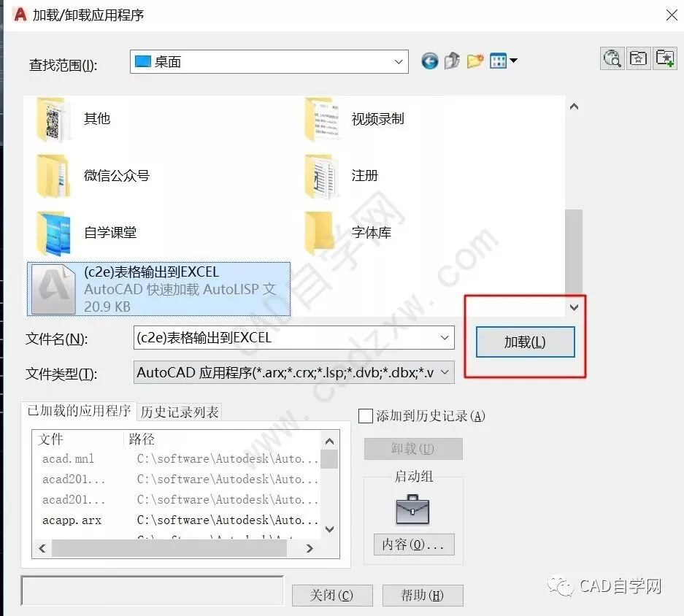684x616 pixels.
Task: Click the 帮助(H) button
Action: click(423, 595)
